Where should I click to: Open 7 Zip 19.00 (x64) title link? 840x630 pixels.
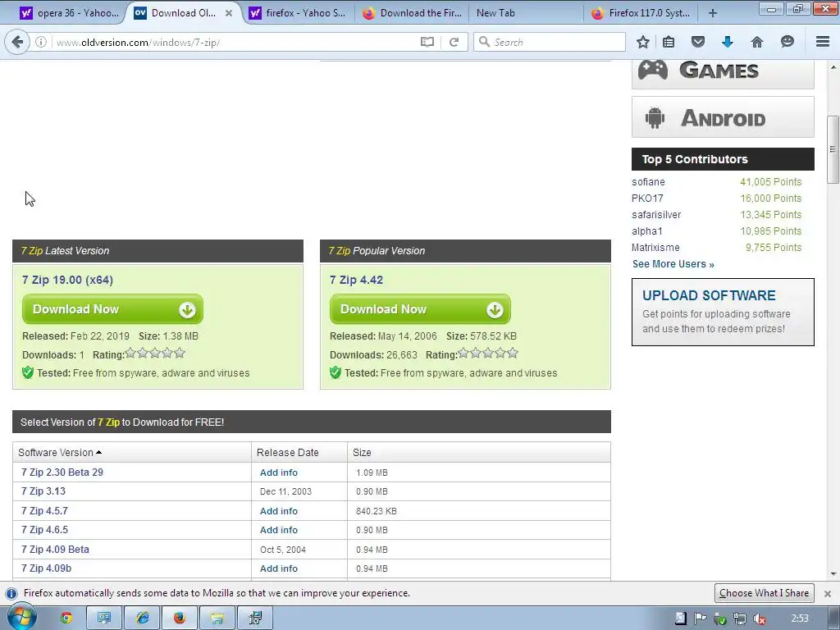[67, 280]
